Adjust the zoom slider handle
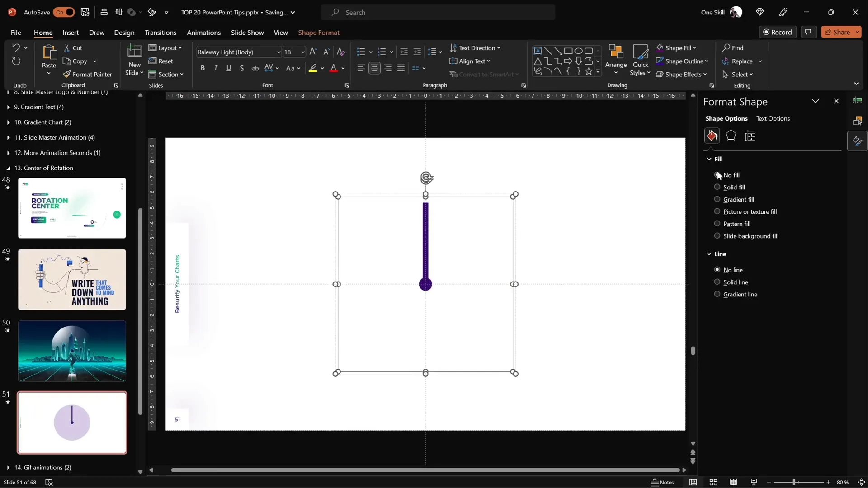This screenshot has width=868, height=488. point(793,482)
